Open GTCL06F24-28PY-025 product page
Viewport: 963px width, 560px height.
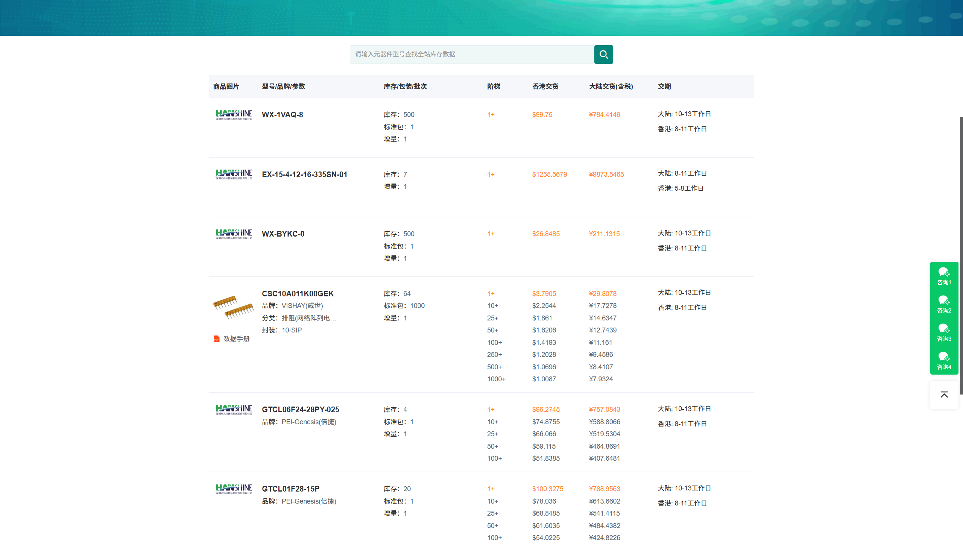tap(300, 410)
